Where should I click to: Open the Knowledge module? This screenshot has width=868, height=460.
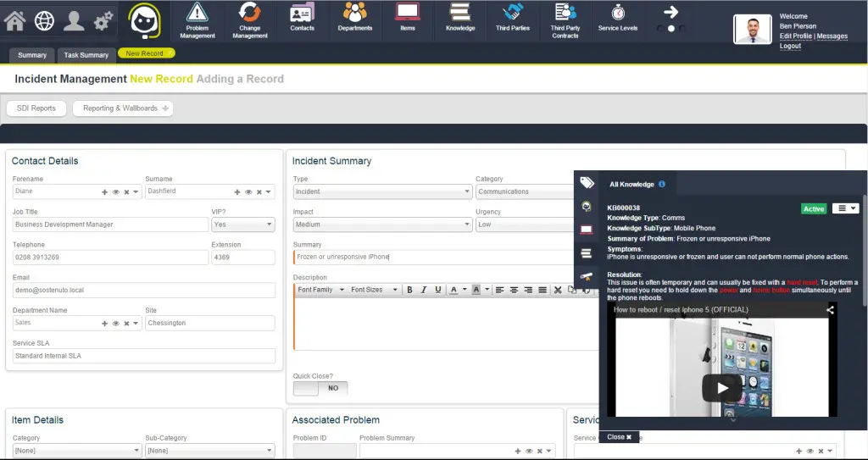pos(460,17)
